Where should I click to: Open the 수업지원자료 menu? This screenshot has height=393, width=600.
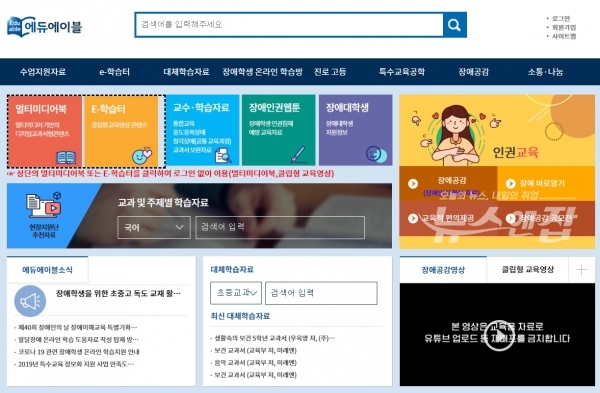tap(43, 72)
